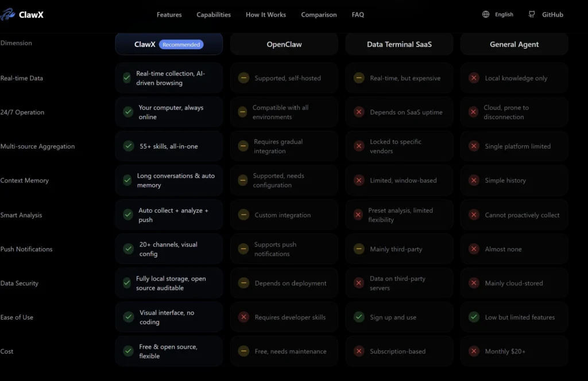Click the yellow dash icon for Supported, self-hosted
Viewport: 588px width, 381px height.
tap(243, 77)
